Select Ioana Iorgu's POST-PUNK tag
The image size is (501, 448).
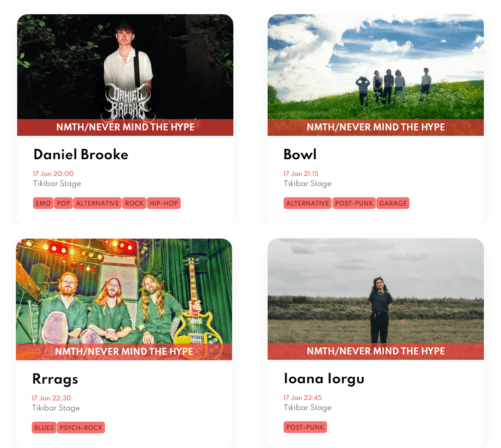click(x=305, y=427)
